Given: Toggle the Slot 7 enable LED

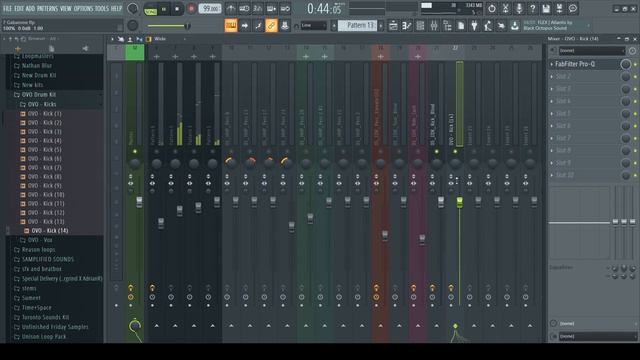Looking at the screenshot, I should pos(635,138).
